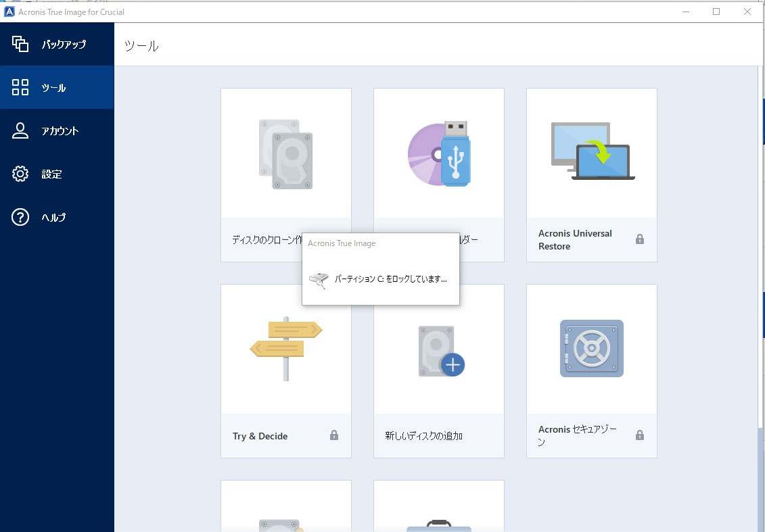Click the "Acronis セキュアゾーン" label
The image size is (765, 532).
click(x=578, y=435)
